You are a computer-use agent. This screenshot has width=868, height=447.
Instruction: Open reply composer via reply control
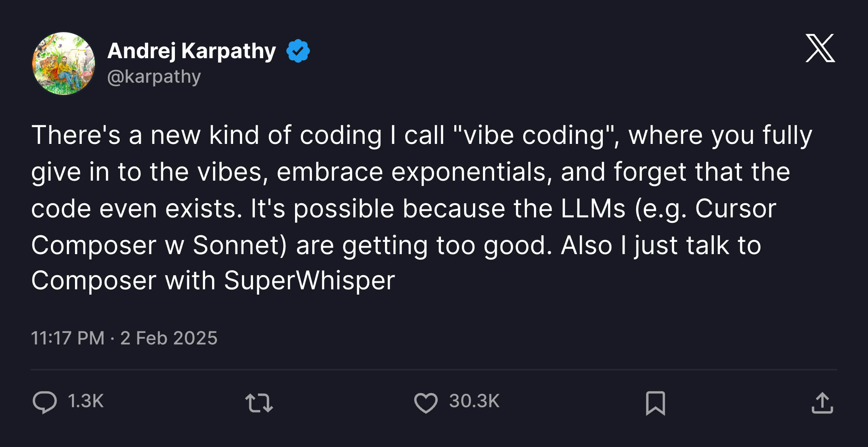[45, 401]
